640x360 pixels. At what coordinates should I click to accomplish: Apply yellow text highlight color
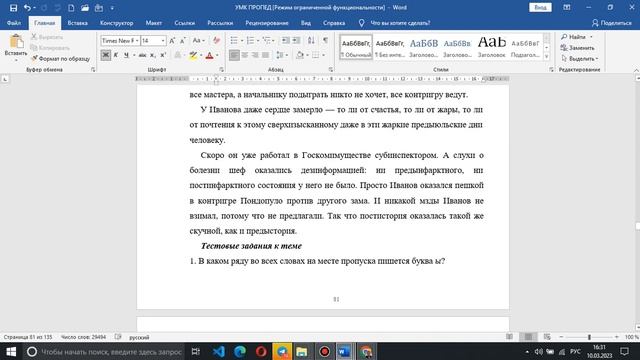click(193, 55)
